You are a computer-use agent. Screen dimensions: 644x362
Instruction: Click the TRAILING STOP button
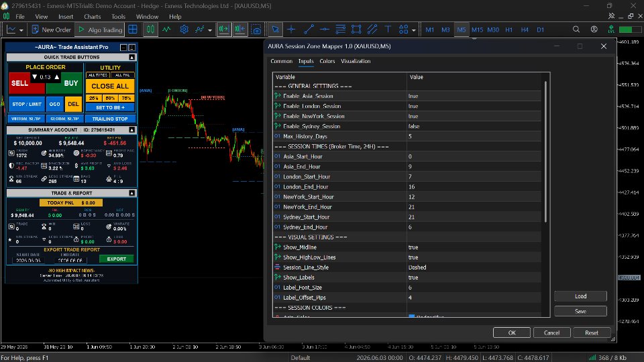(x=110, y=119)
